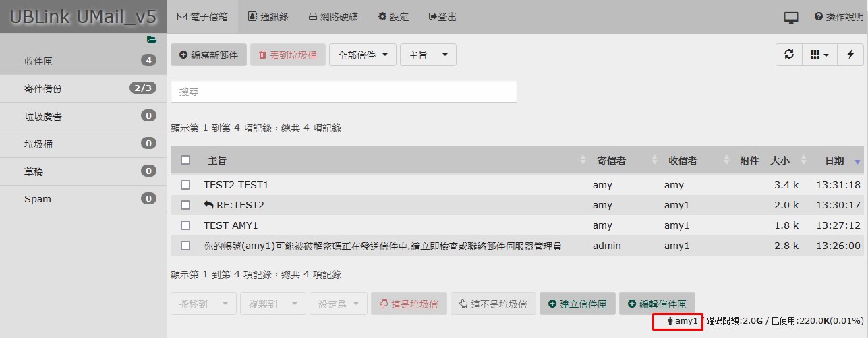Open the 主旨 search field dropdown

coord(428,55)
